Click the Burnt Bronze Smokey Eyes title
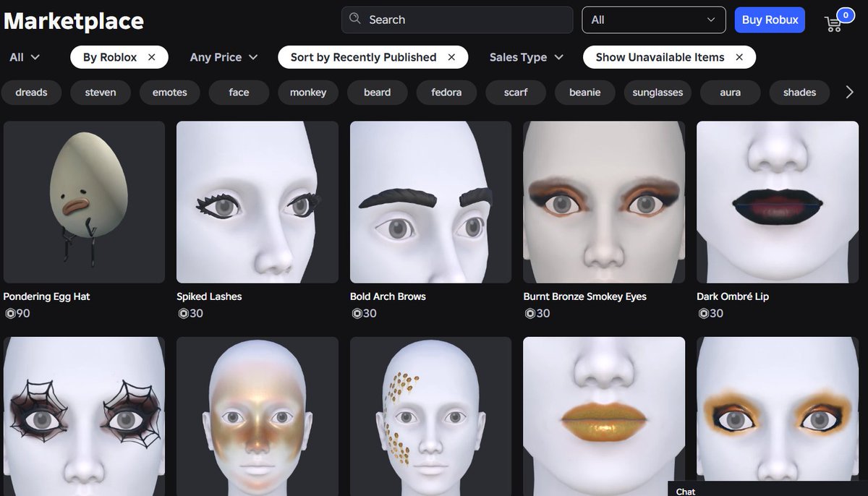868x496 pixels. tap(585, 296)
